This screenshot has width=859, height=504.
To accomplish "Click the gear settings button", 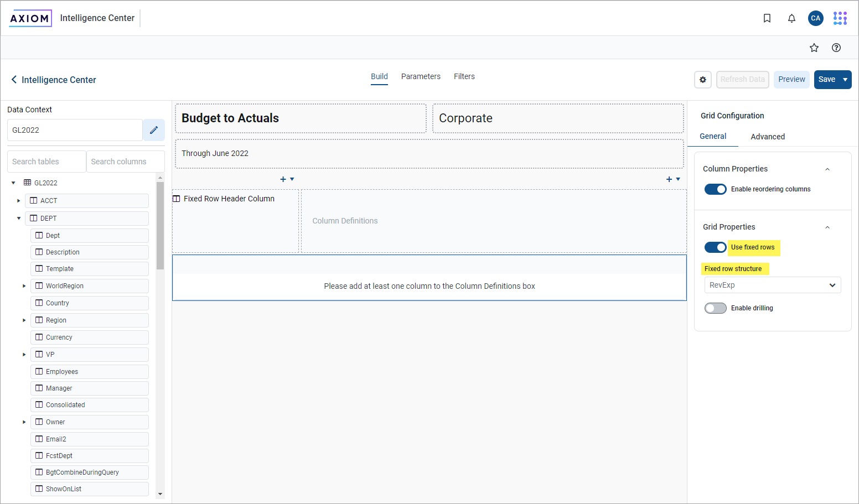I will [x=702, y=80].
